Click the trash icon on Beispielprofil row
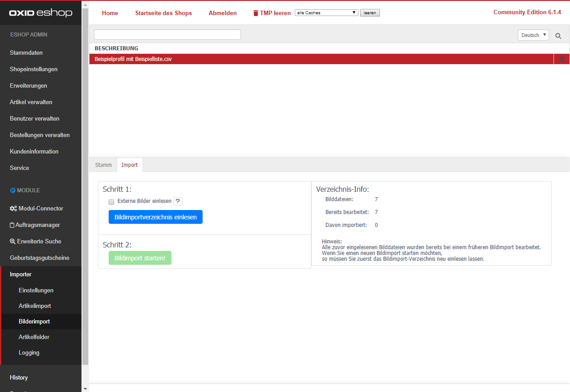 click(562, 59)
